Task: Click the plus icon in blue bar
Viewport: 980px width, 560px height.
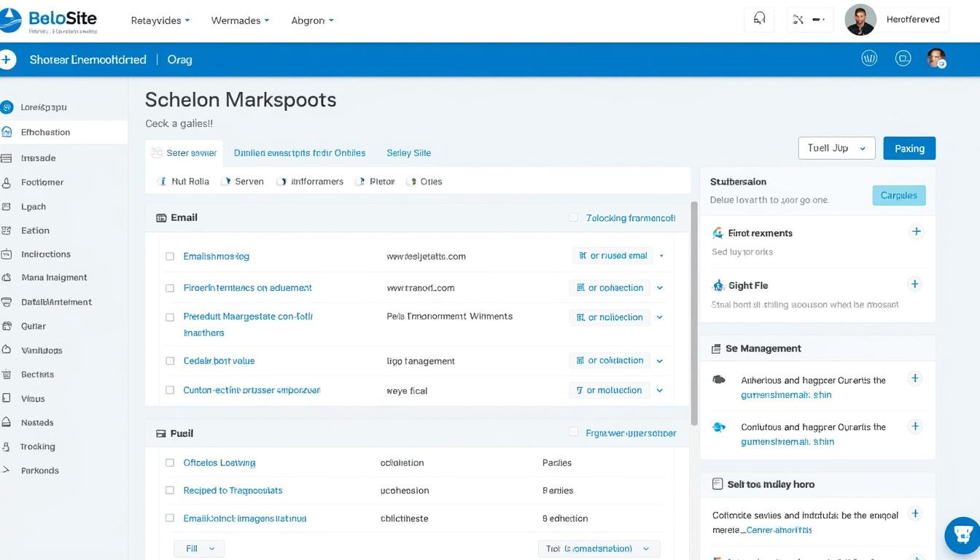Action: click(x=7, y=60)
